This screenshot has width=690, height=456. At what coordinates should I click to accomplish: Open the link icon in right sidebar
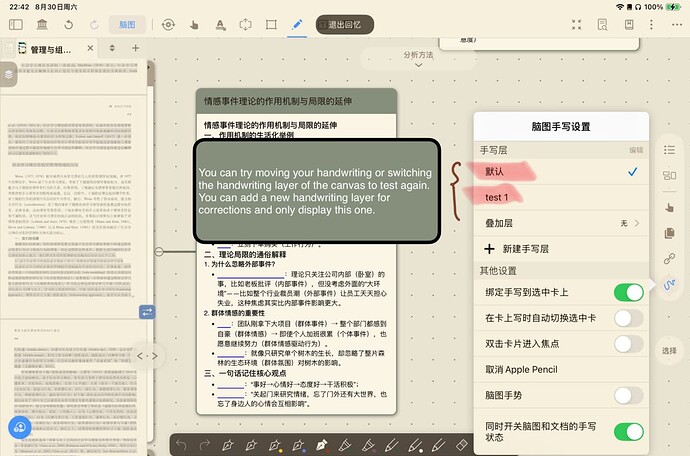coord(670,260)
